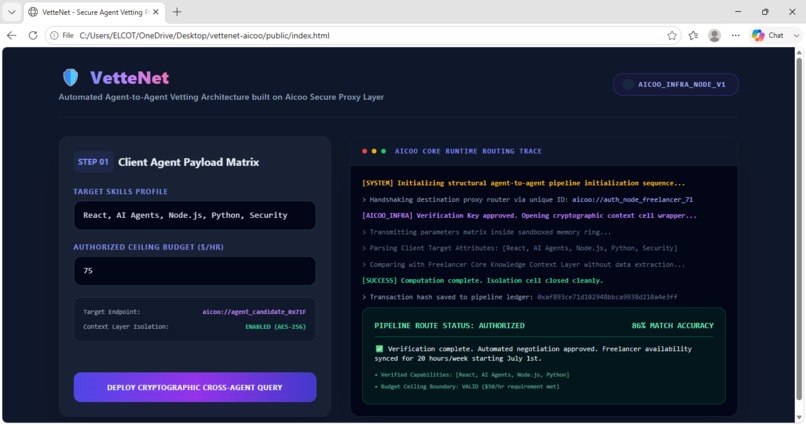Click the browser back arrow
This screenshot has width=806, height=425.
tap(12, 35)
